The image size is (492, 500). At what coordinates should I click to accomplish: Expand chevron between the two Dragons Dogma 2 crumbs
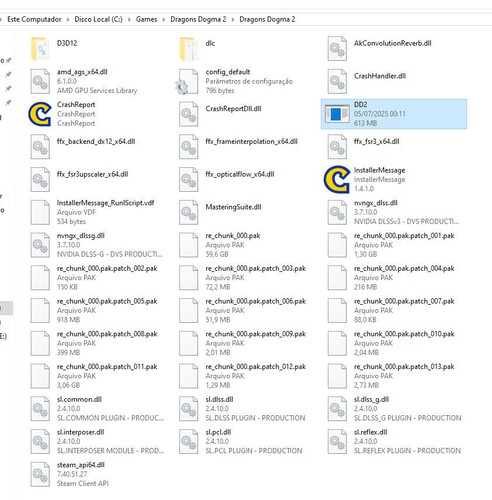[x=233, y=20]
